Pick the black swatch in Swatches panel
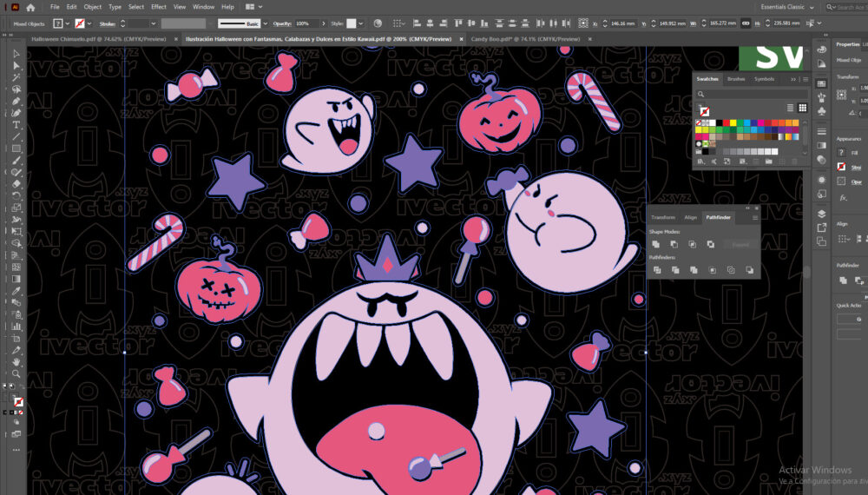The width and height of the screenshot is (868, 495). 719,123
